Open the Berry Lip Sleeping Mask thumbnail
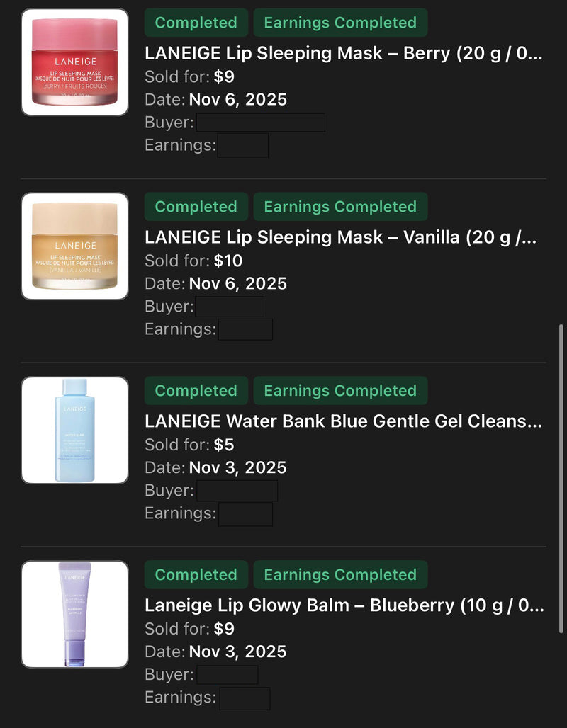The image size is (567, 728). pyautogui.click(x=74, y=62)
